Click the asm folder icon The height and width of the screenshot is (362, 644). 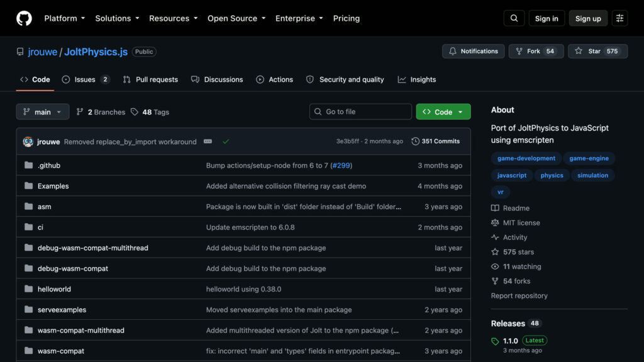28,206
